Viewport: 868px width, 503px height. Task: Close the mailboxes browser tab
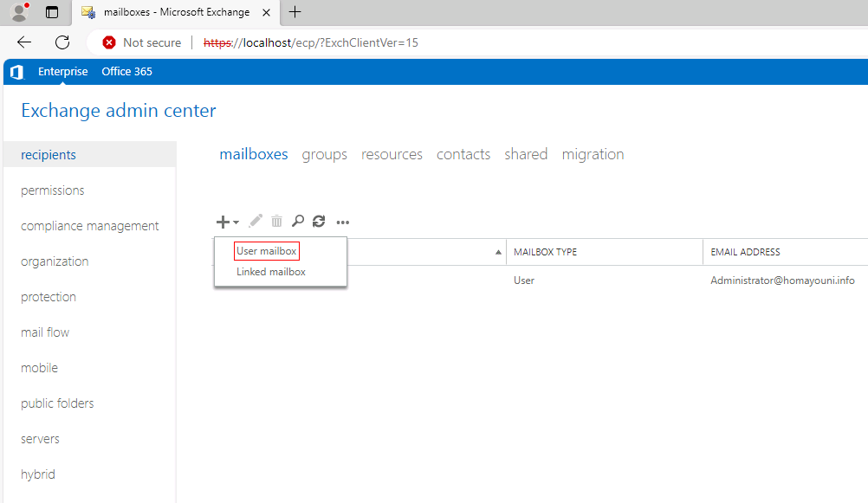point(266,12)
